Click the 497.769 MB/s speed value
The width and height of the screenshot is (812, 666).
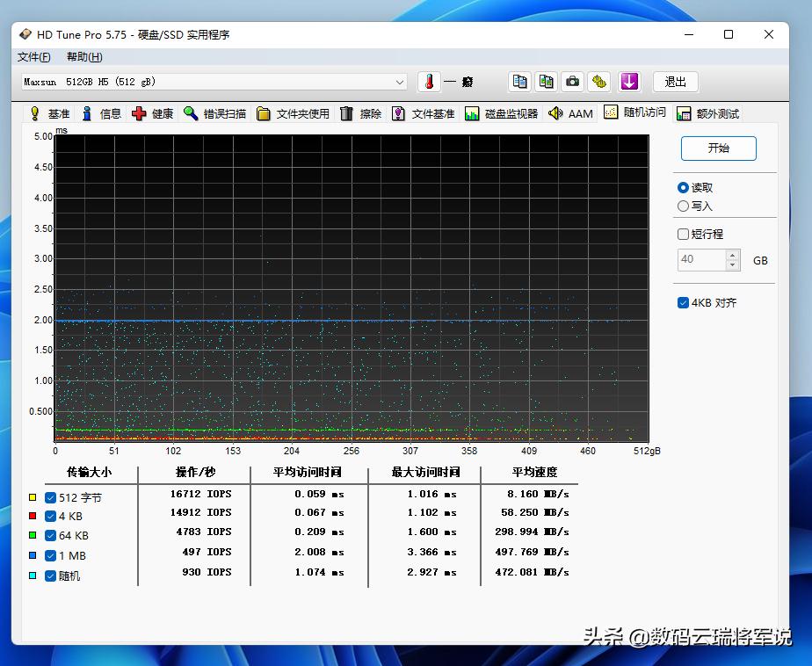532,552
